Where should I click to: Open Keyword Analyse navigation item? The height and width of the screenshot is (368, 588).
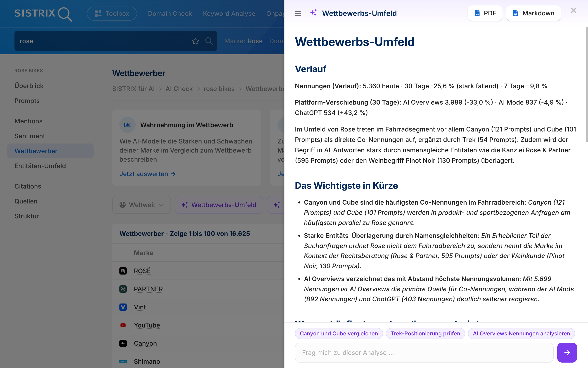(x=229, y=14)
